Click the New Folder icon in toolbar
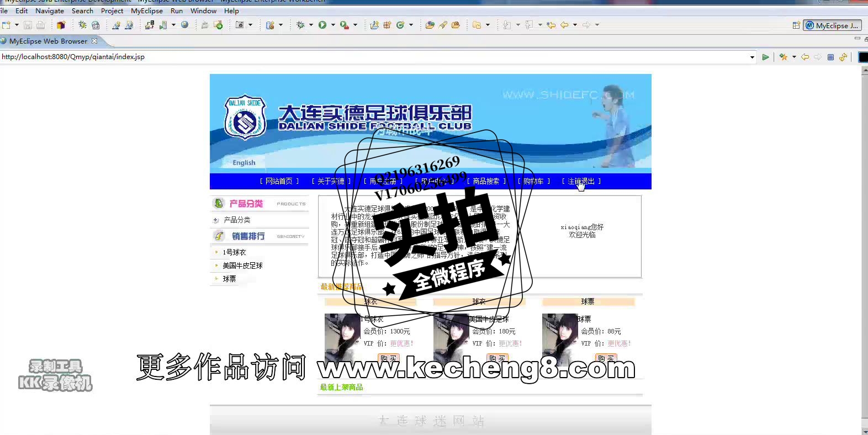The image size is (868, 435). click(x=477, y=25)
